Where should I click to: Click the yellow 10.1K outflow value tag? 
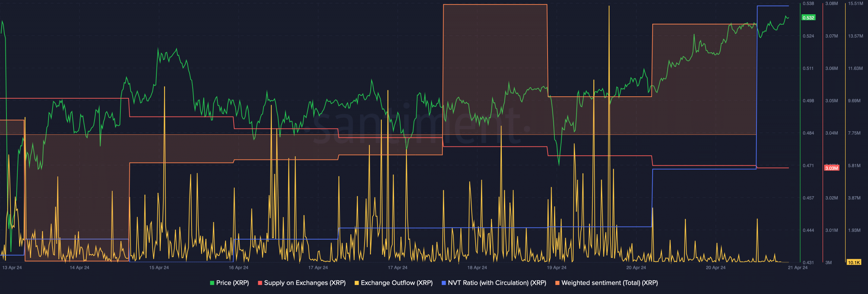click(x=854, y=262)
